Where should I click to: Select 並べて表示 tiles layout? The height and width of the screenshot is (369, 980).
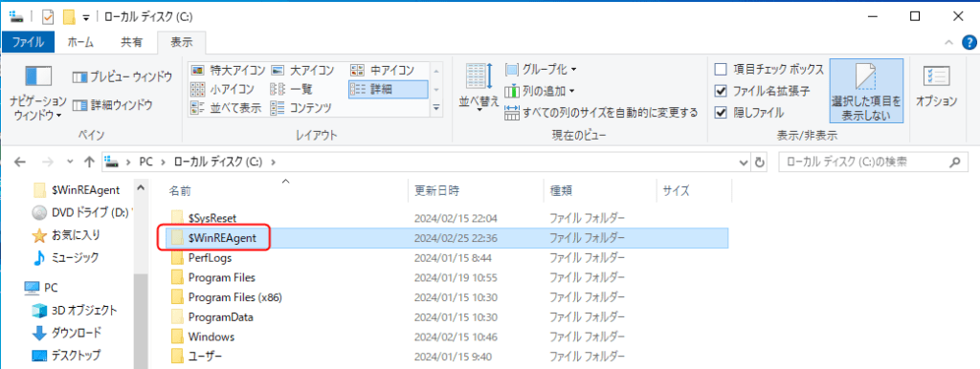point(225,108)
